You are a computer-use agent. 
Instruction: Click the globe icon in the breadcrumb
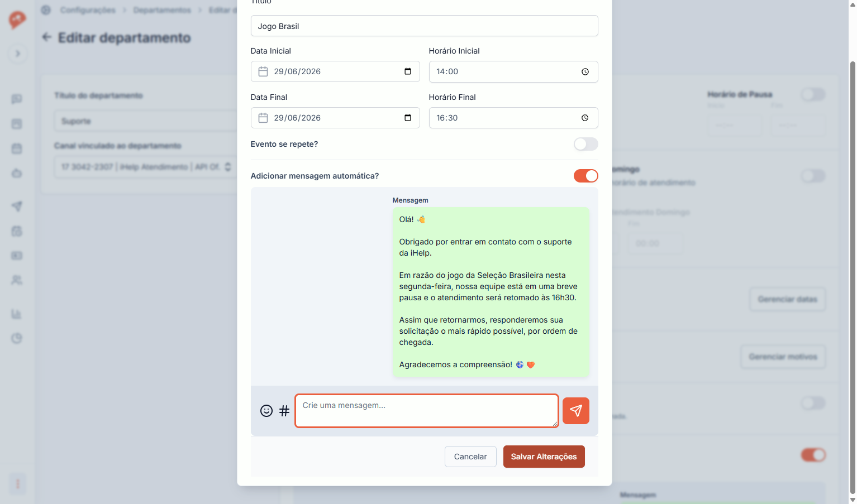[x=46, y=10]
